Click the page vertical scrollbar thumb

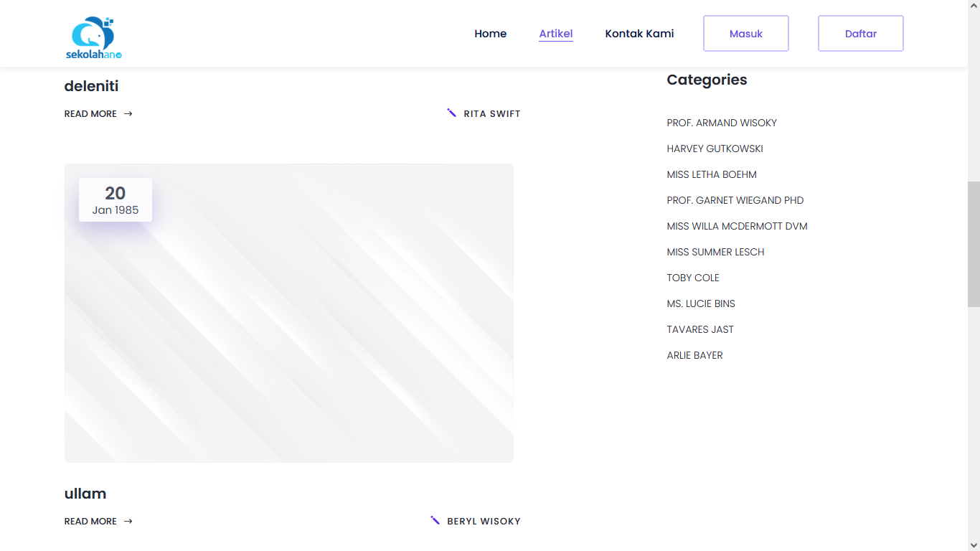974,244
